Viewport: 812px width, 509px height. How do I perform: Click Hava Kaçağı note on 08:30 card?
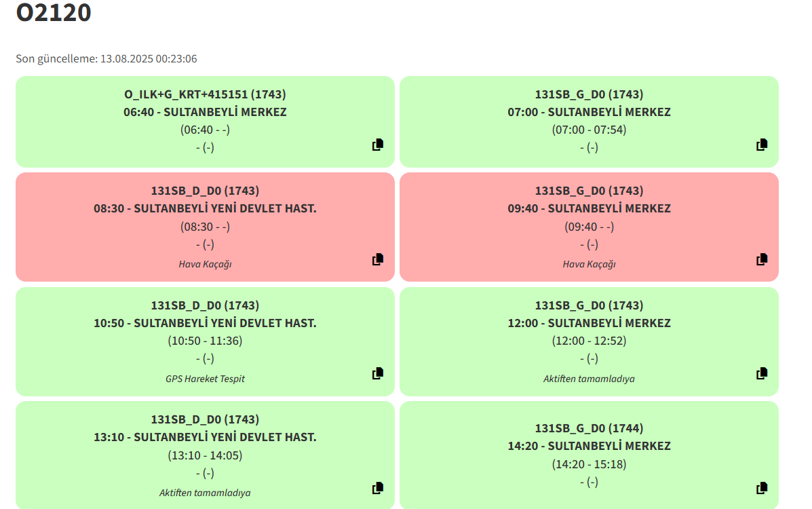coord(205,265)
